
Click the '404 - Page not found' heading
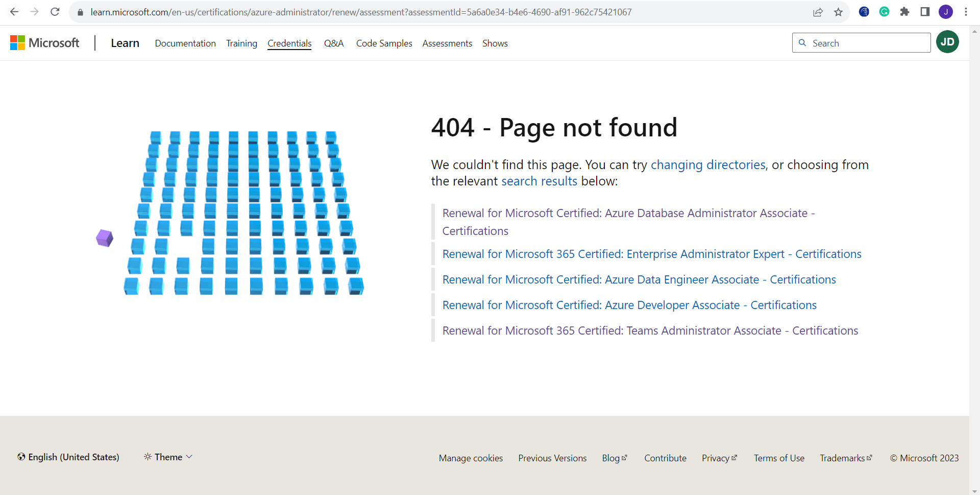[554, 128]
